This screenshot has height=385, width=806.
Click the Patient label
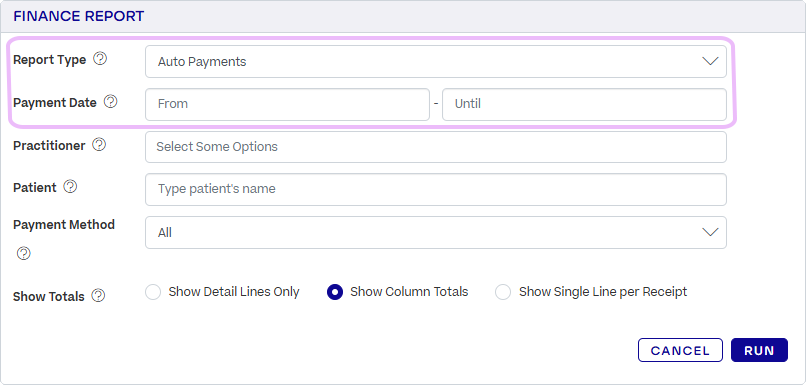pyautogui.click(x=35, y=188)
